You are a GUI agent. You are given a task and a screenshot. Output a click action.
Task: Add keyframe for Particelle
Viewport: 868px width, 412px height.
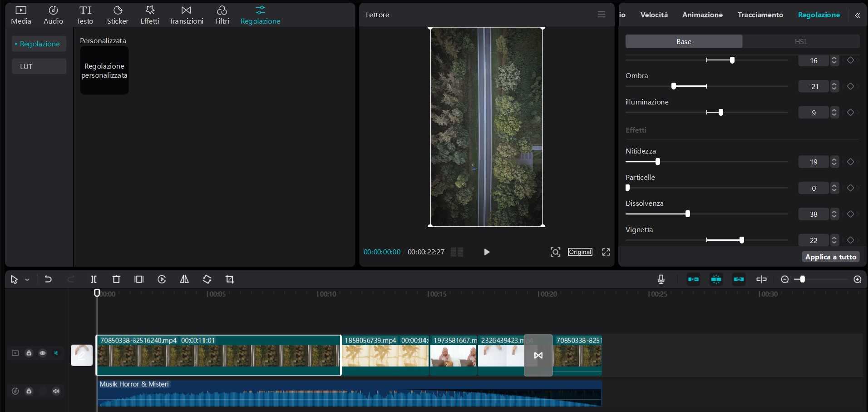pos(851,188)
